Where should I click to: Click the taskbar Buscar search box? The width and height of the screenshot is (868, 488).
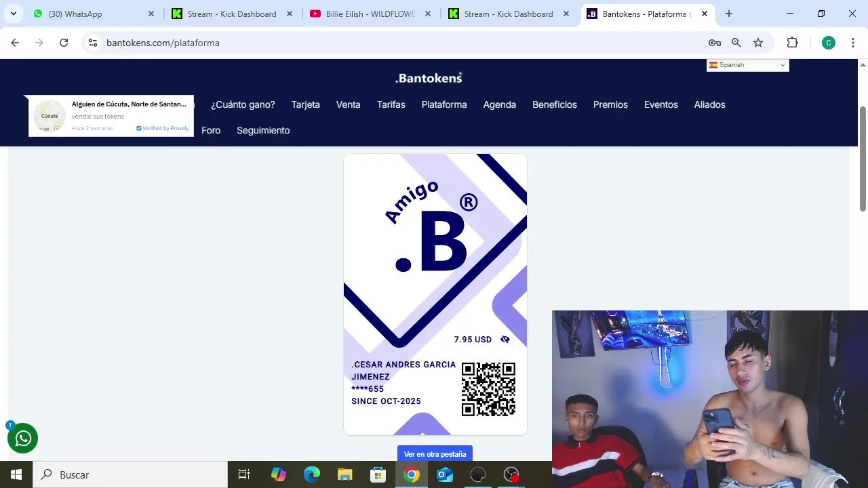pyautogui.click(x=130, y=474)
